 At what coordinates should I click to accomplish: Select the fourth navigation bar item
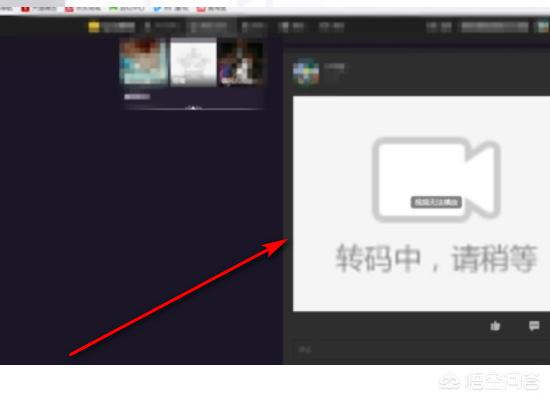pos(253,27)
